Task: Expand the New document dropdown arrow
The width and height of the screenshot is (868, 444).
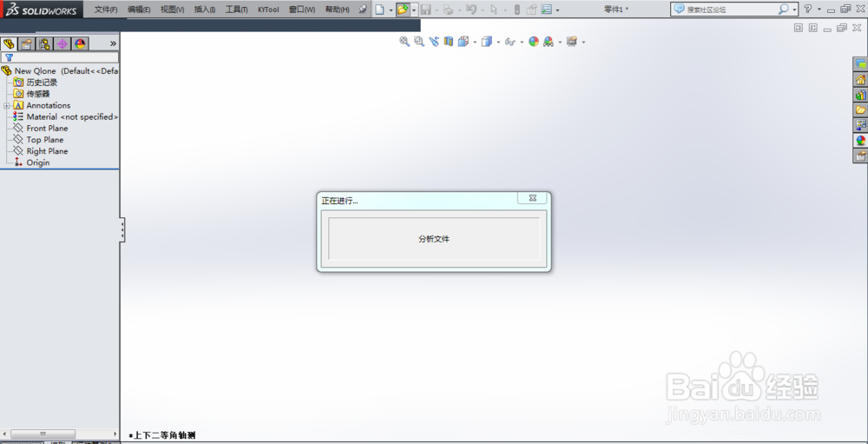Action: pyautogui.click(x=391, y=10)
